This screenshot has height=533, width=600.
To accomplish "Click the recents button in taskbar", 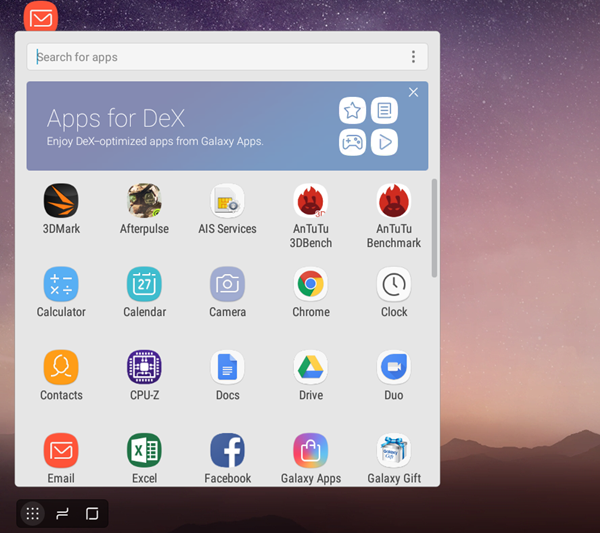I will [x=62, y=513].
